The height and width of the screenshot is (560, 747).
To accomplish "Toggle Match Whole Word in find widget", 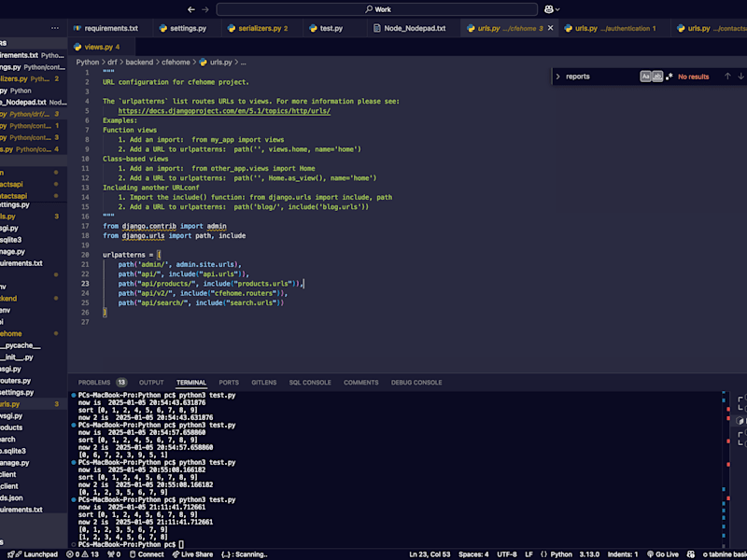I will 657,77.
